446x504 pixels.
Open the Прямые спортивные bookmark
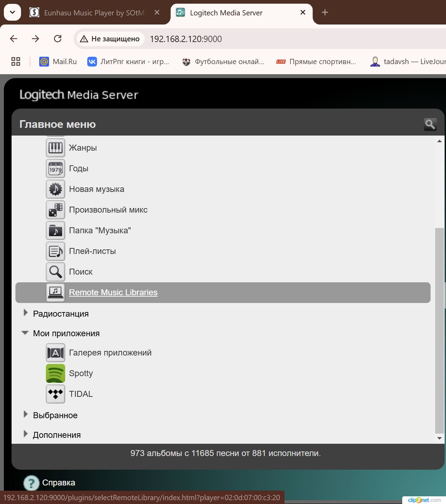[x=316, y=62]
